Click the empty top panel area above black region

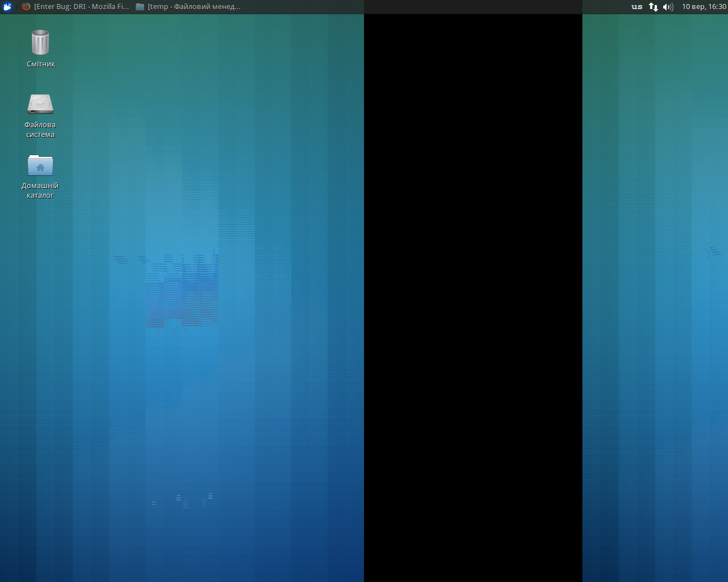click(x=472, y=7)
